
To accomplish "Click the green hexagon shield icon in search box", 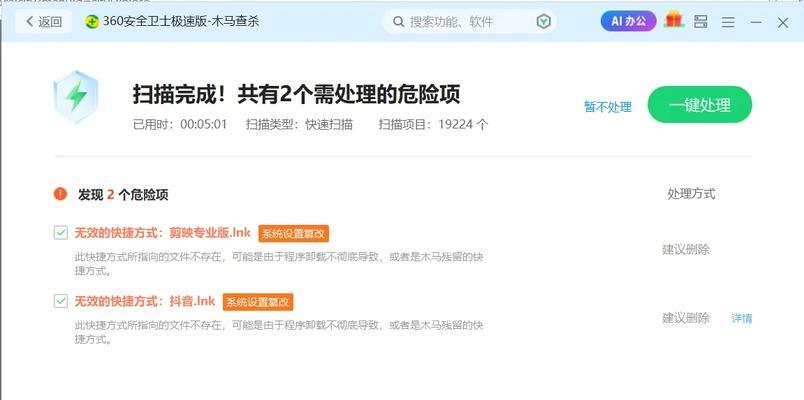I will (x=544, y=22).
